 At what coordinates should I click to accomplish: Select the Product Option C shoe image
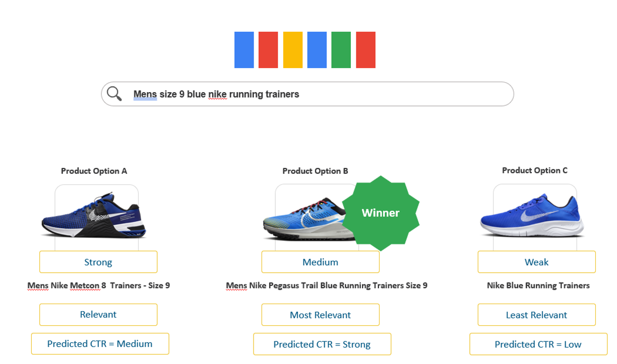[532, 216]
